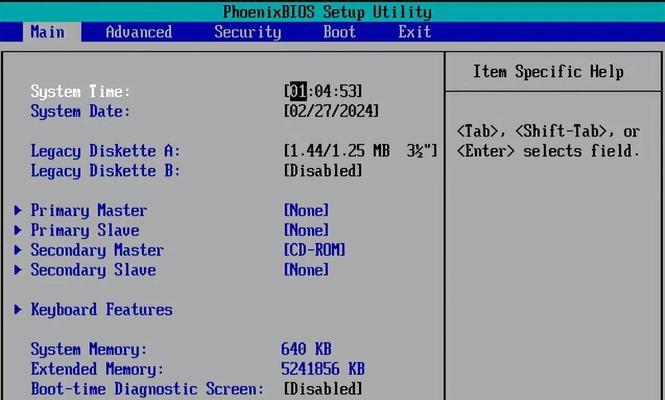Toggle Boot-time Diagnostic Screen Disabled value
The width and height of the screenshot is (665, 400).
pyautogui.click(x=323, y=389)
